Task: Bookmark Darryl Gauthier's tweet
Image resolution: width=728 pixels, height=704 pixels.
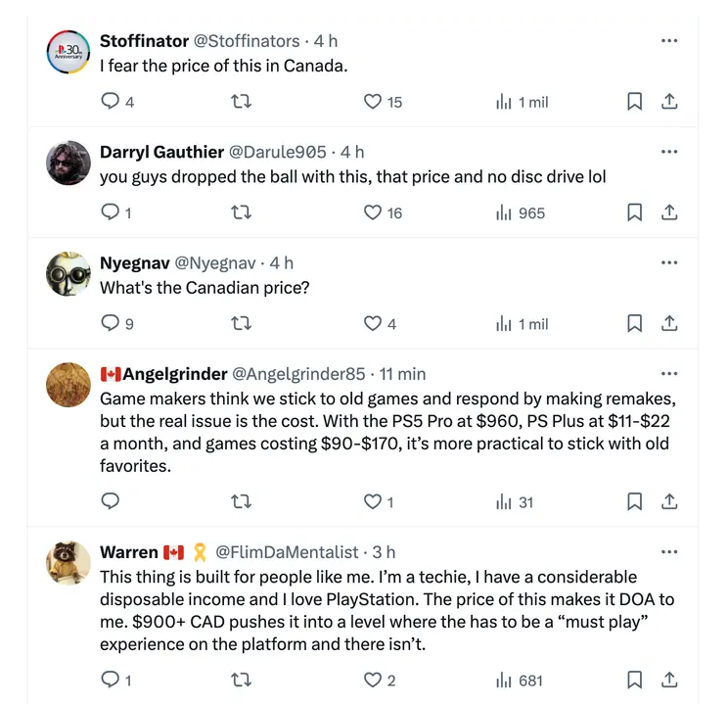Action: coord(634,212)
